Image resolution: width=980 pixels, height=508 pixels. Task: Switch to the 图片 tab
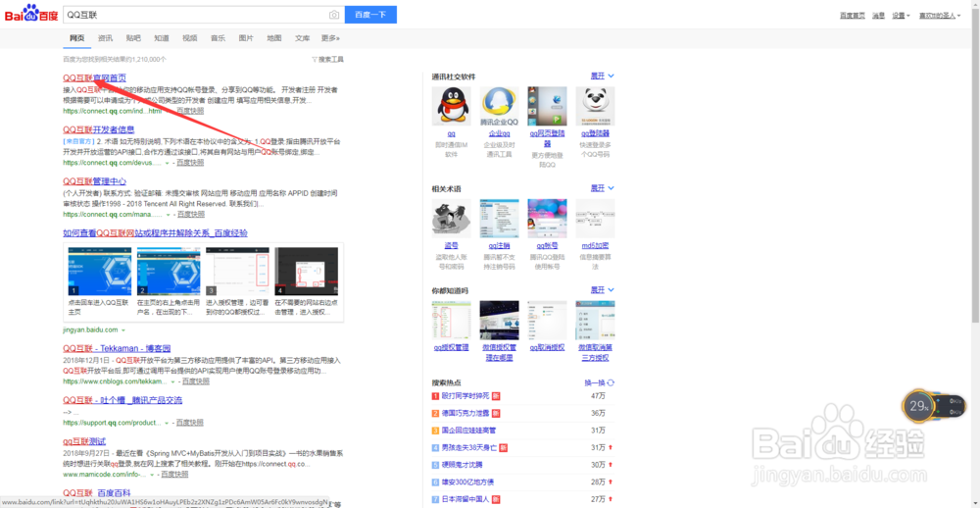[246, 38]
